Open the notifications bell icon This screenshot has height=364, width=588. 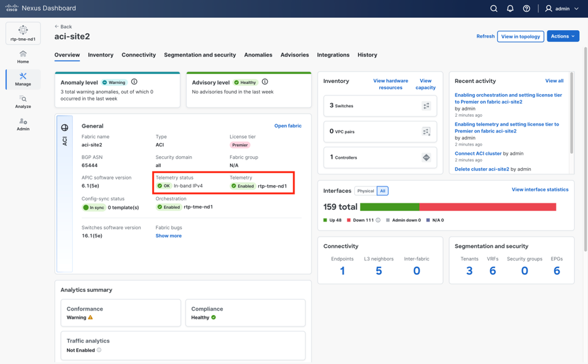tap(510, 8)
